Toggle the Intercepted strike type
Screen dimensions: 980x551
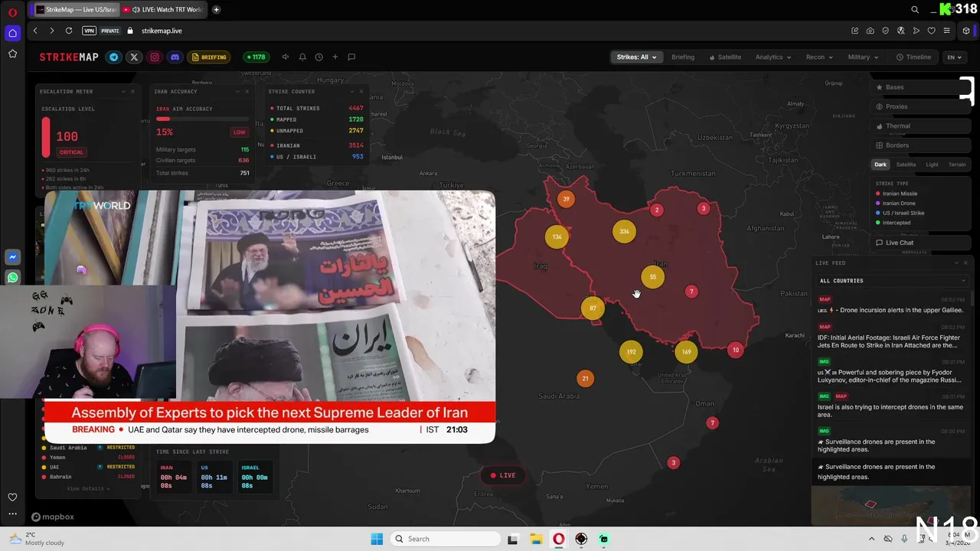893,223
